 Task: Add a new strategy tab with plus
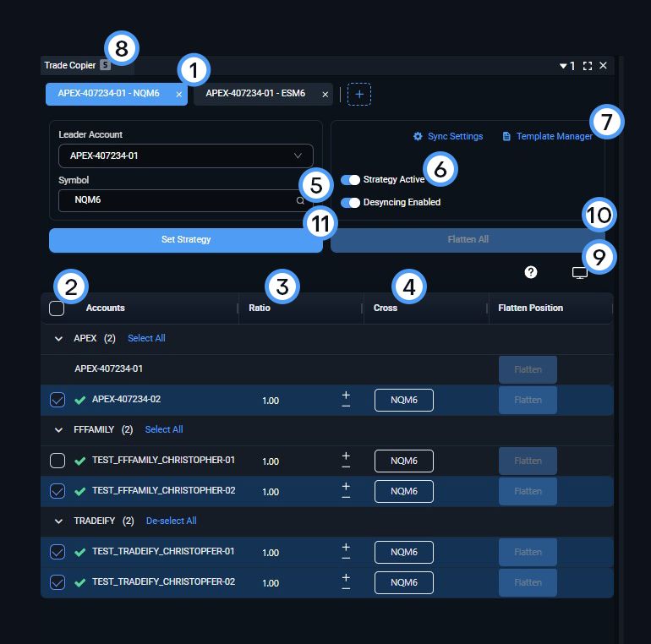click(359, 94)
